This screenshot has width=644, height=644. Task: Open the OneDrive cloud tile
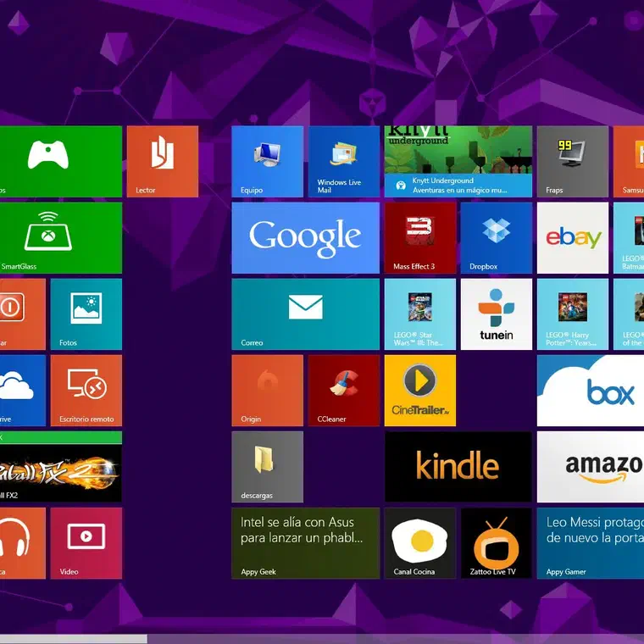coord(23,391)
